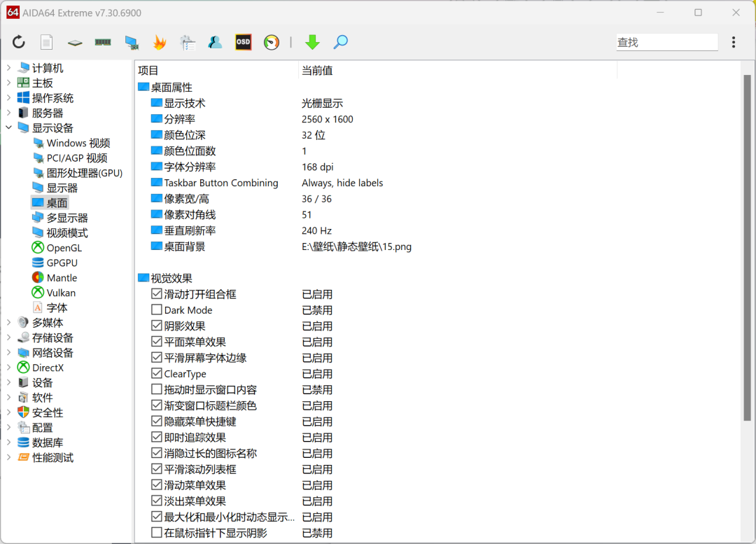
Task: Click the 视觉效果 group header
Action: pyautogui.click(x=165, y=278)
